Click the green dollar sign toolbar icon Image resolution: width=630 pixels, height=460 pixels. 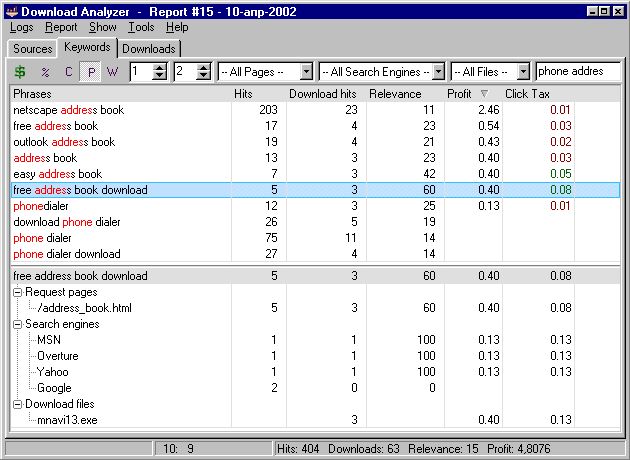click(x=20, y=72)
